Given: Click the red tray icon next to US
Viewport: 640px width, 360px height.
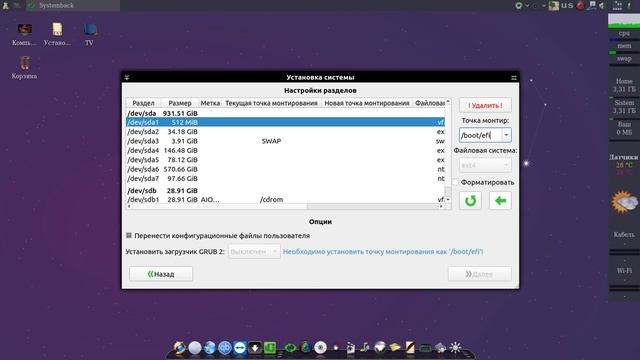Looking at the screenshot, I should coord(580,5).
